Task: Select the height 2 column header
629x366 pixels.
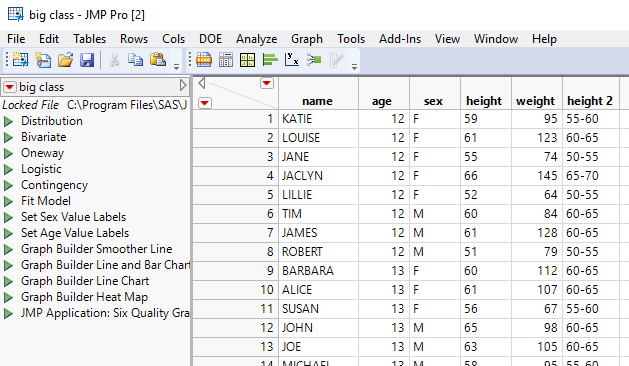Action: point(590,101)
